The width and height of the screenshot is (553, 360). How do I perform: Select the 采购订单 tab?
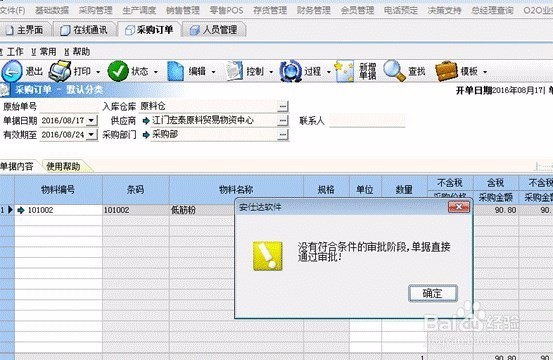tap(150, 30)
